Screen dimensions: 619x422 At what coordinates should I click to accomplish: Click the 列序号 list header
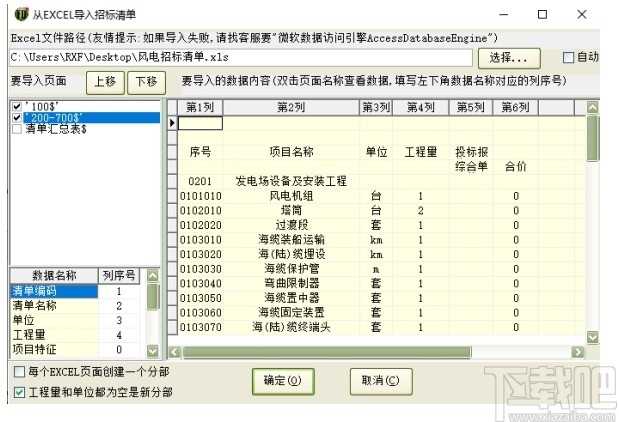point(119,275)
